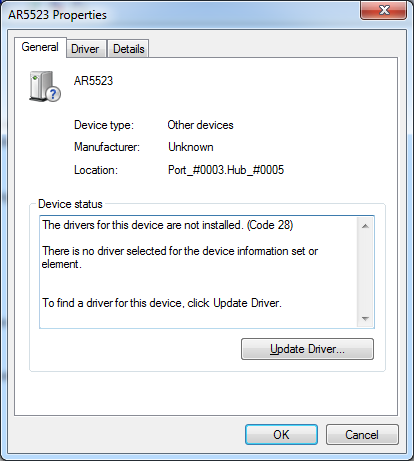Click the 'Device status' group label
The image size is (414, 461).
pos(70,204)
